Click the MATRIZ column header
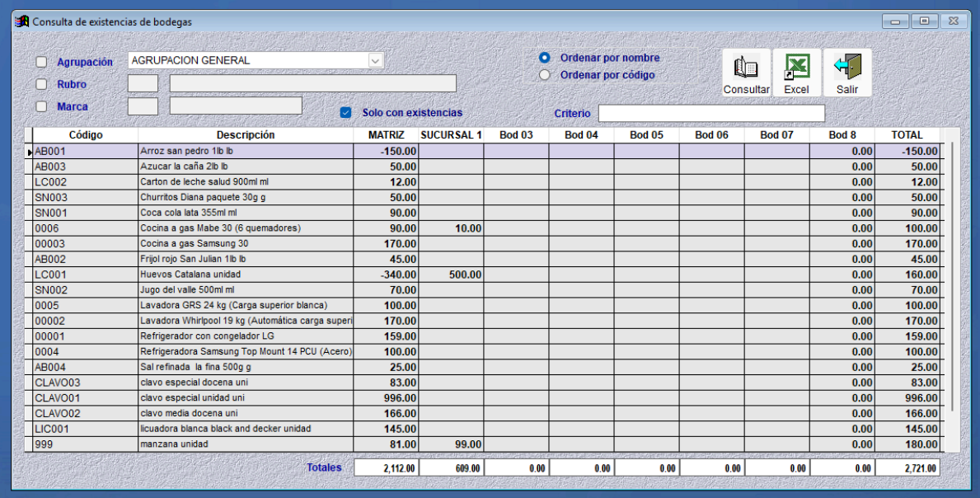 tap(386, 135)
